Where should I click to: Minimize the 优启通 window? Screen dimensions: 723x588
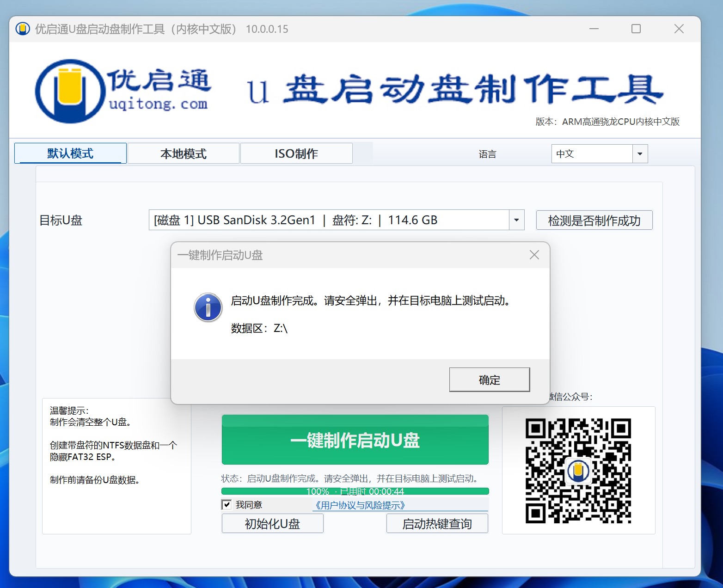click(x=594, y=29)
